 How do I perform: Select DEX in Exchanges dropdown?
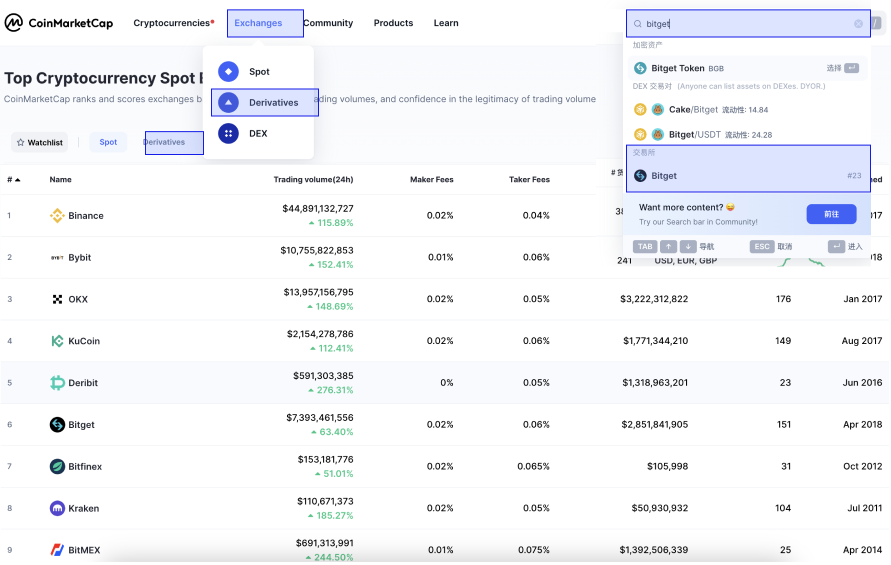coord(259,134)
